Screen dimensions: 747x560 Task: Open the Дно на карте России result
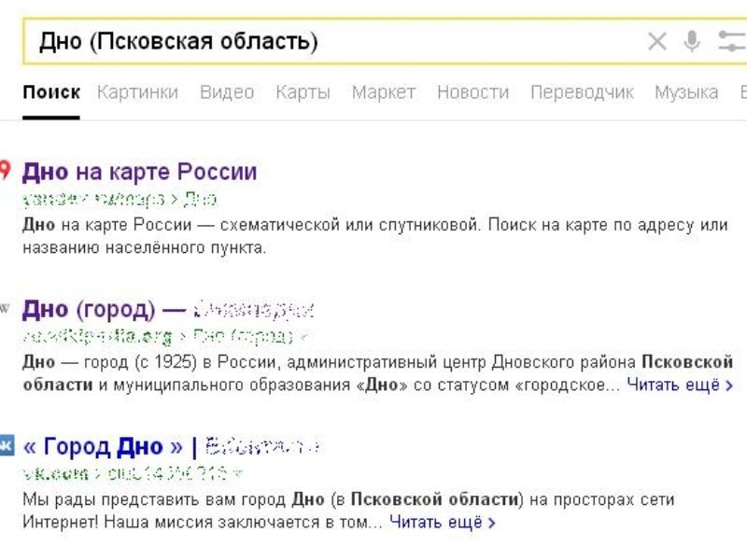[x=139, y=172]
